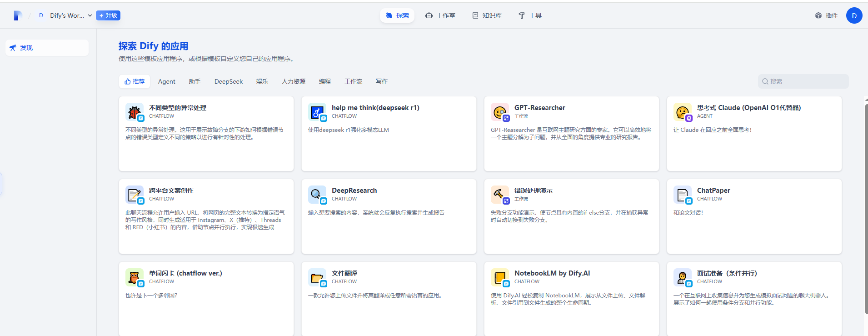Click the workspace D badge icon
Screen dimensions: 868x336
pos(41,15)
